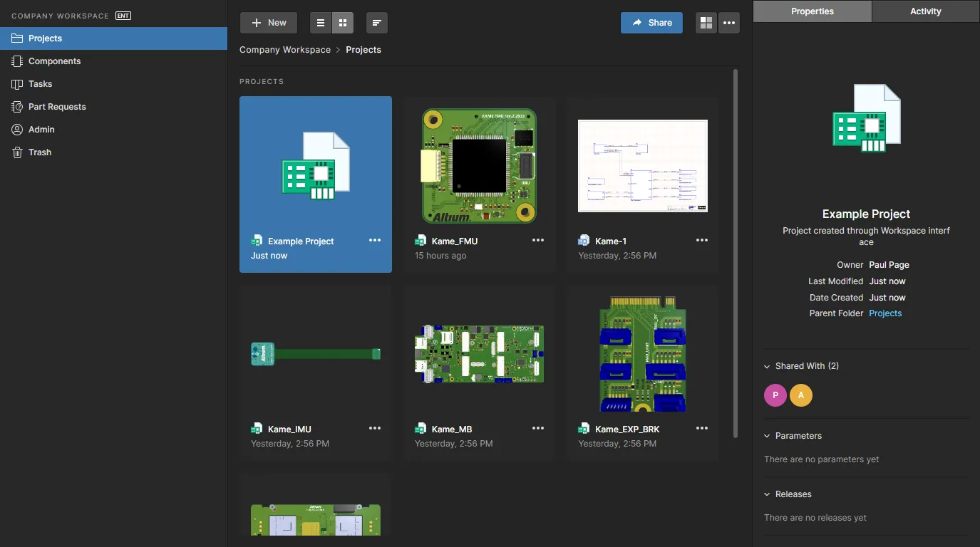Collapse the Shared With section
Screen dimensions: 980x547
(768, 366)
